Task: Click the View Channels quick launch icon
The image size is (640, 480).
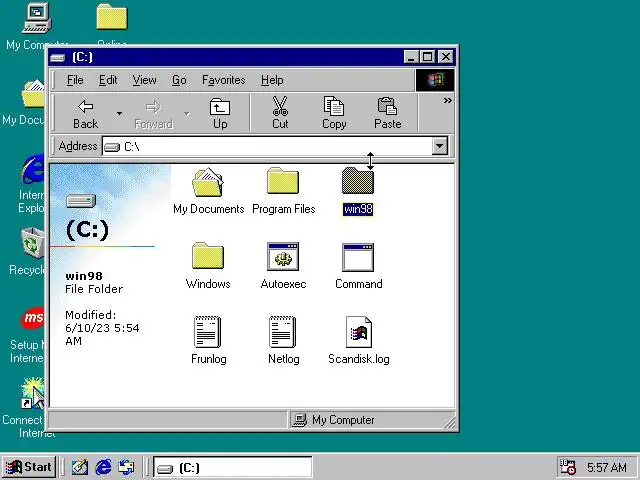Action: point(126,467)
